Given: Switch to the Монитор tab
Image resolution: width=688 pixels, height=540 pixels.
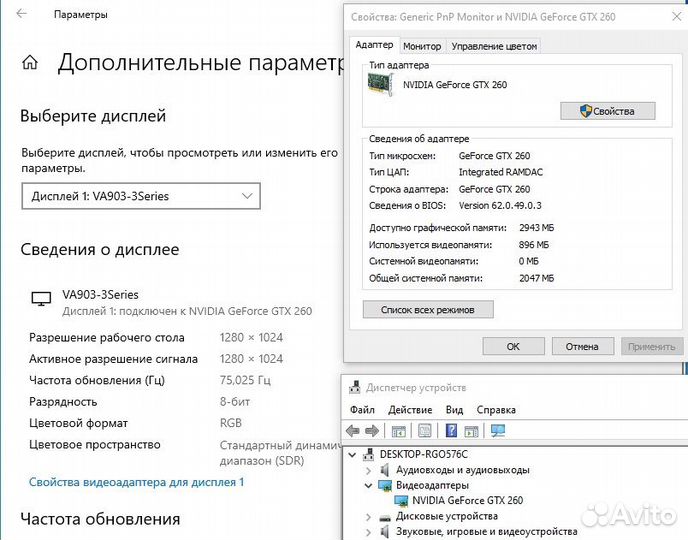Looking at the screenshot, I should click(x=422, y=46).
